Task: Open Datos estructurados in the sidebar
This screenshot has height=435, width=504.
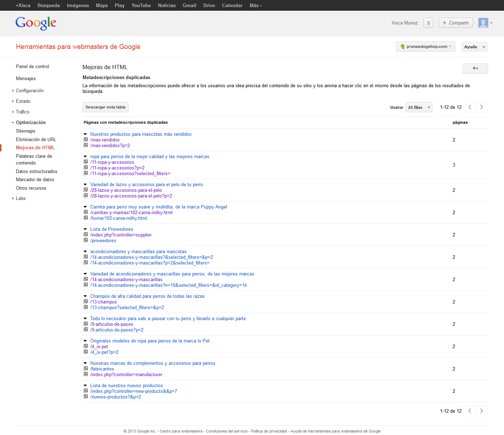Action: 36,172
